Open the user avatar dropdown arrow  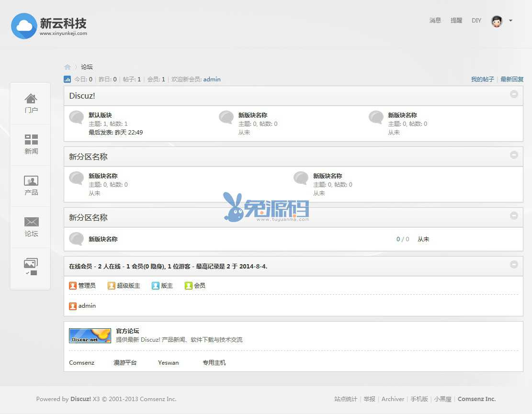(x=510, y=21)
